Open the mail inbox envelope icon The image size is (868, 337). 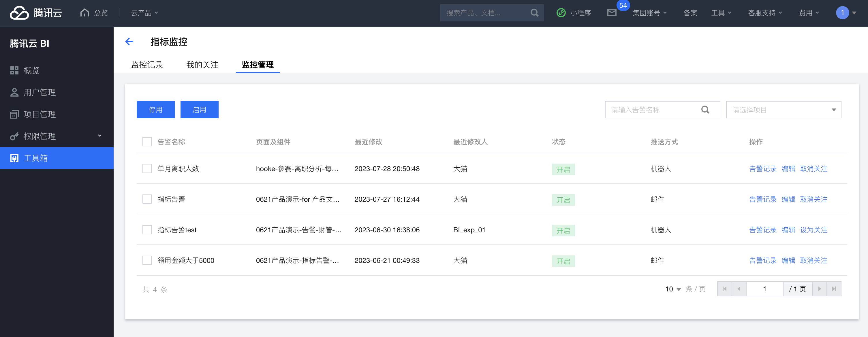(612, 13)
